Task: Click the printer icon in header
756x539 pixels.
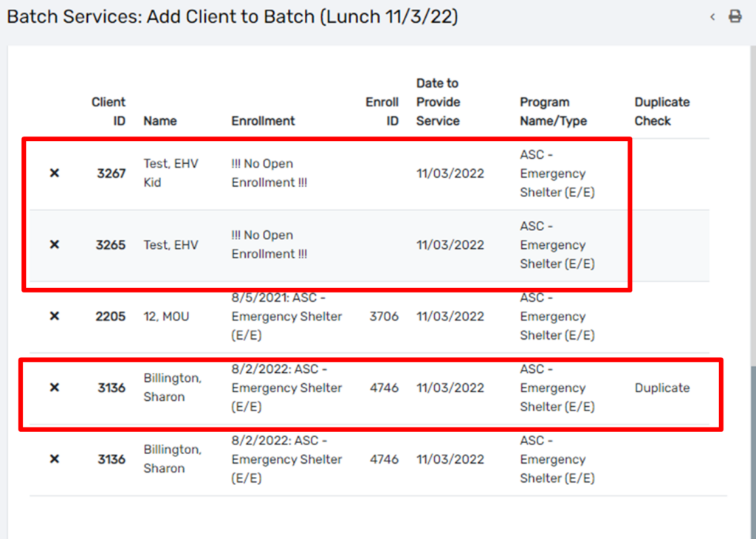Action: tap(735, 16)
